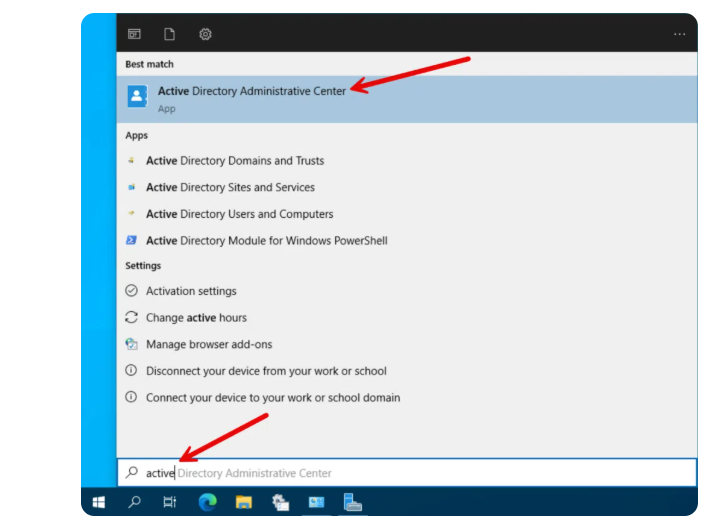Open Active Directory Users and Computers
This screenshot has width=728, height=523.
click(239, 214)
